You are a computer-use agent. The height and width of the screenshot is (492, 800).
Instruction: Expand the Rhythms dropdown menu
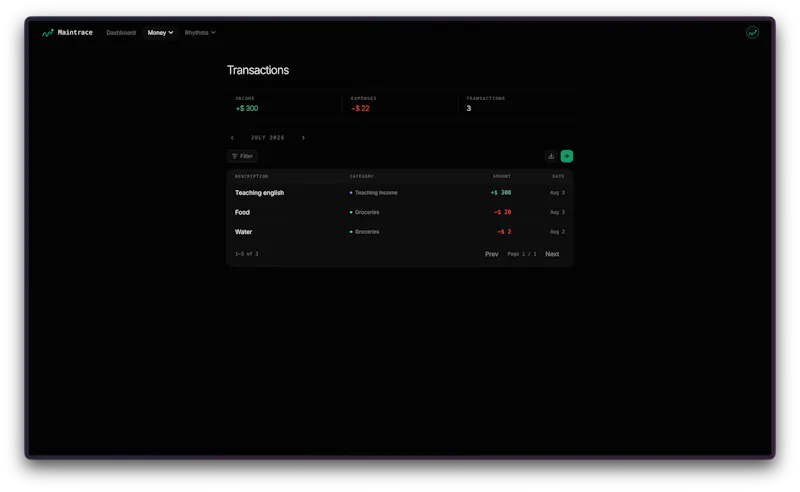[x=200, y=33]
